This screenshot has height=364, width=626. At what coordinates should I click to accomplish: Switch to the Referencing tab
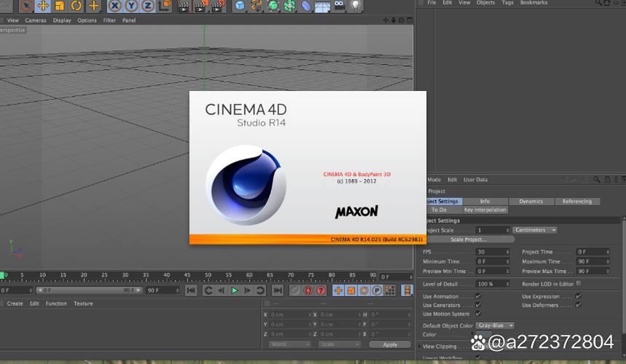577,202
